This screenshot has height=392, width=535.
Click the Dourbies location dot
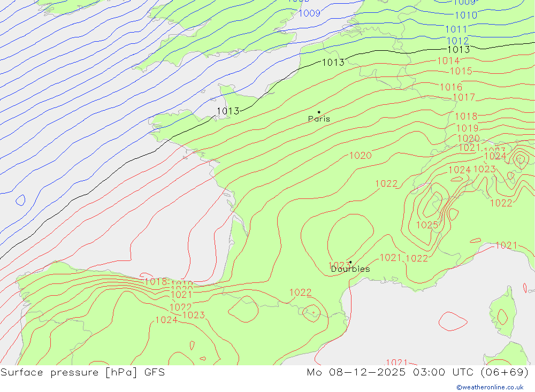(x=350, y=263)
